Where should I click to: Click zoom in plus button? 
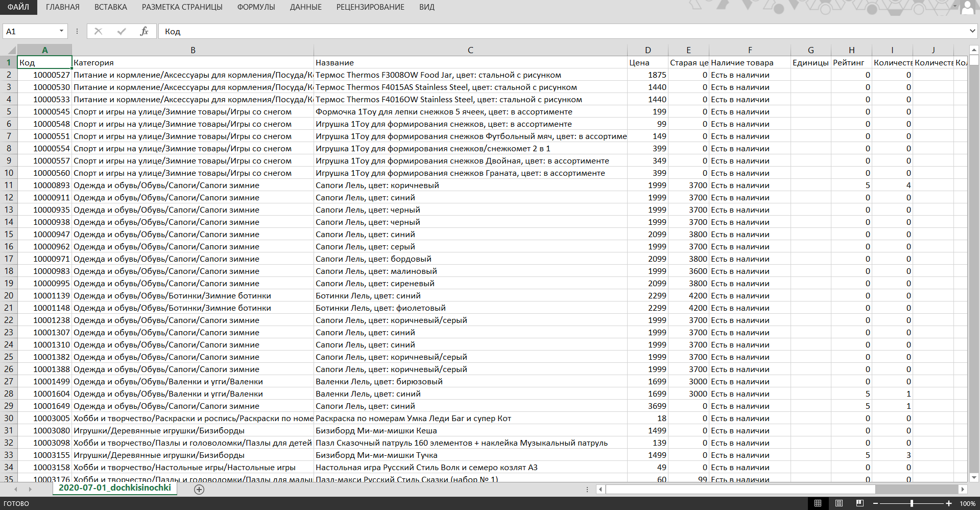(948, 503)
